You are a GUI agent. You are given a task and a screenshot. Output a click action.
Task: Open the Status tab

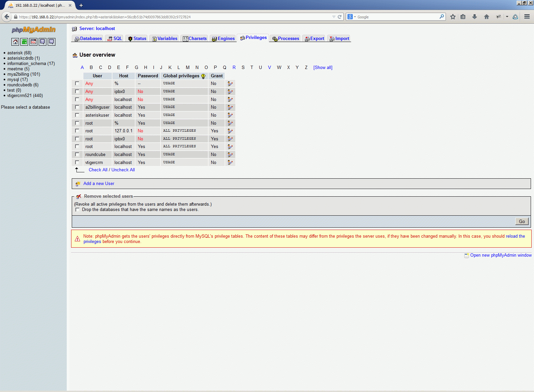(x=137, y=39)
